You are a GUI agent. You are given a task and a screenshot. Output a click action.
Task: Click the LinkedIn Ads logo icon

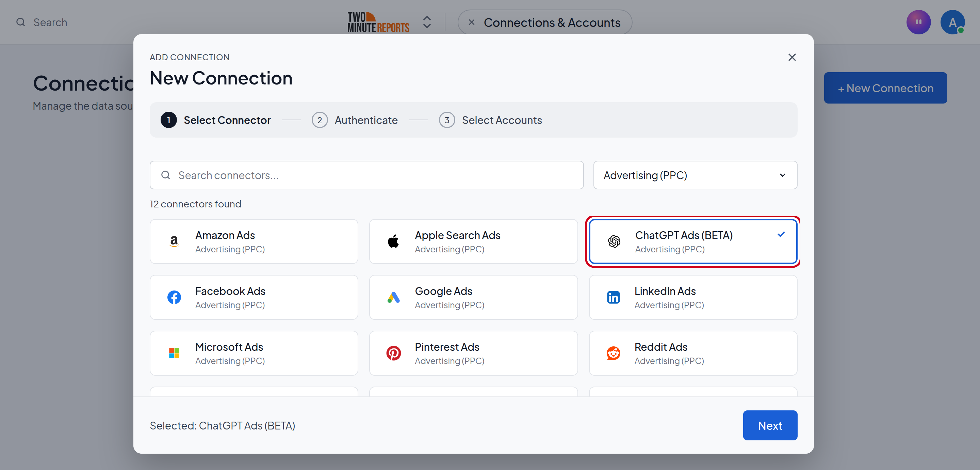click(613, 297)
